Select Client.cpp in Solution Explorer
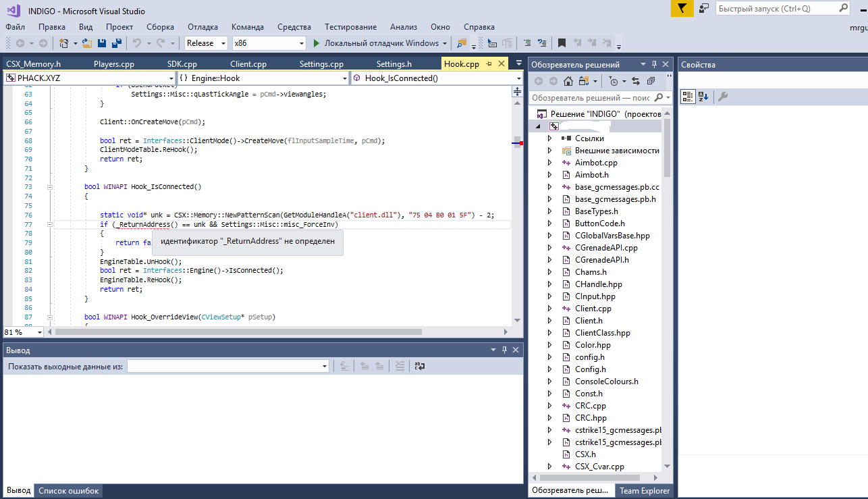The width and height of the screenshot is (868, 499). (x=593, y=309)
